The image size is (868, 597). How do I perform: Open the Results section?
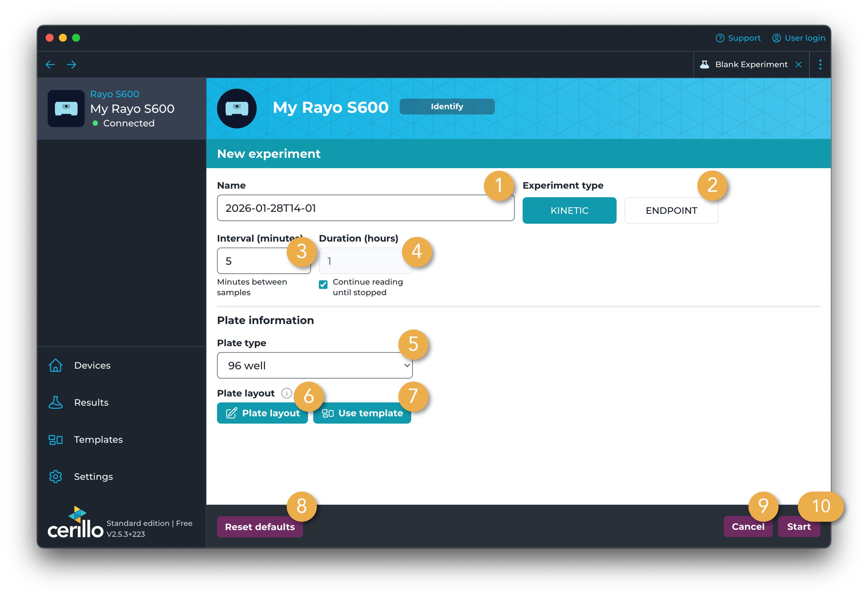(x=91, y=403)
